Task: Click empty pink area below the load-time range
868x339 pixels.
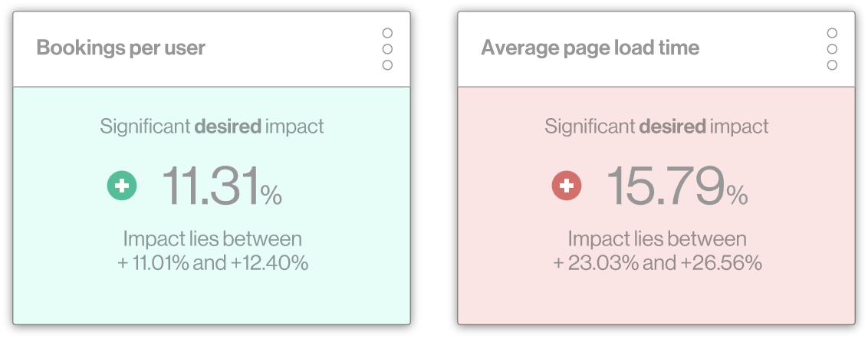Action: [x=656, y=299]
